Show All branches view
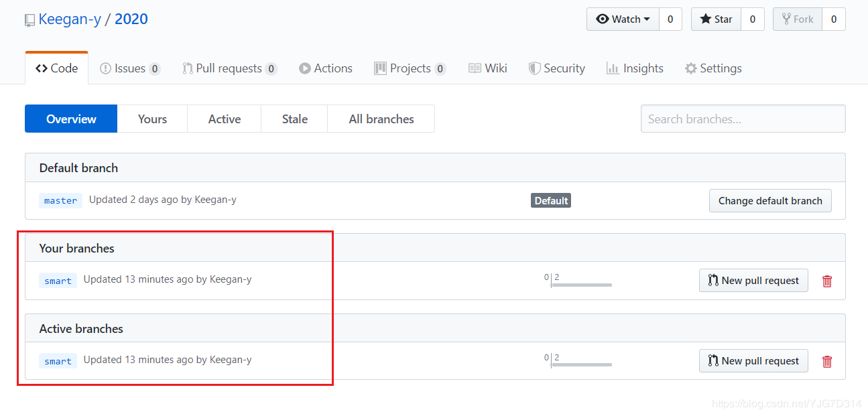Image resolution: width=868 pixels, height=416 pixels. pyautogui.click(x=381, y=119)
